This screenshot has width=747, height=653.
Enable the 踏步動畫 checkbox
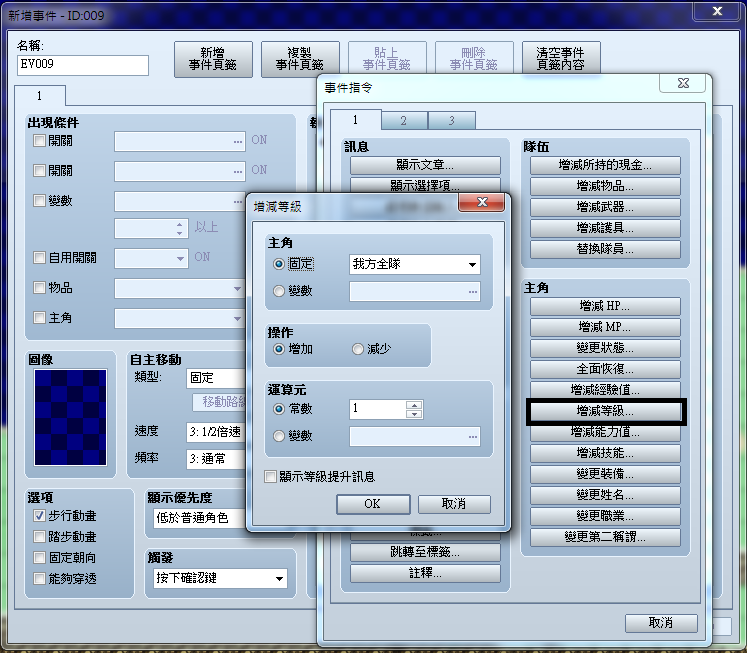[x=39, y=537]
